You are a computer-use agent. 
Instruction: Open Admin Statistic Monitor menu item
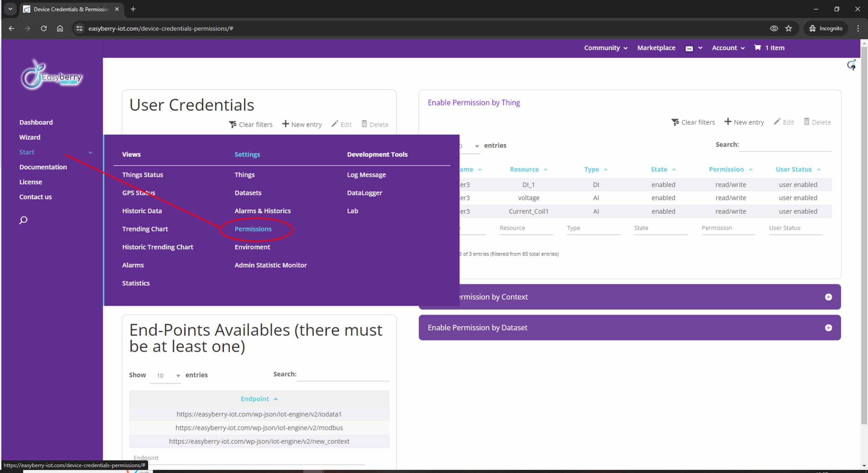[x=271, y=265]
